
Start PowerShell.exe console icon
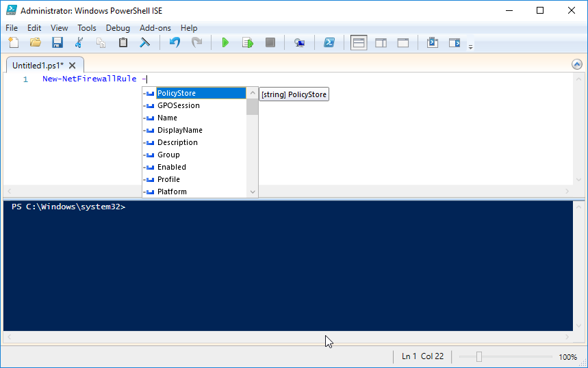click(x=329, y=42)
